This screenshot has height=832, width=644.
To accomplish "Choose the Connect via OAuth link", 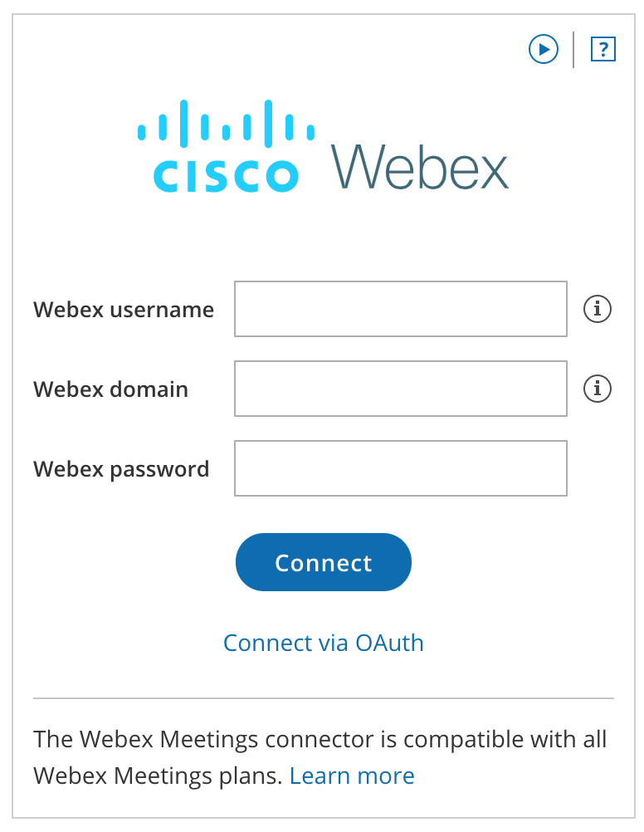I will 324,644.
